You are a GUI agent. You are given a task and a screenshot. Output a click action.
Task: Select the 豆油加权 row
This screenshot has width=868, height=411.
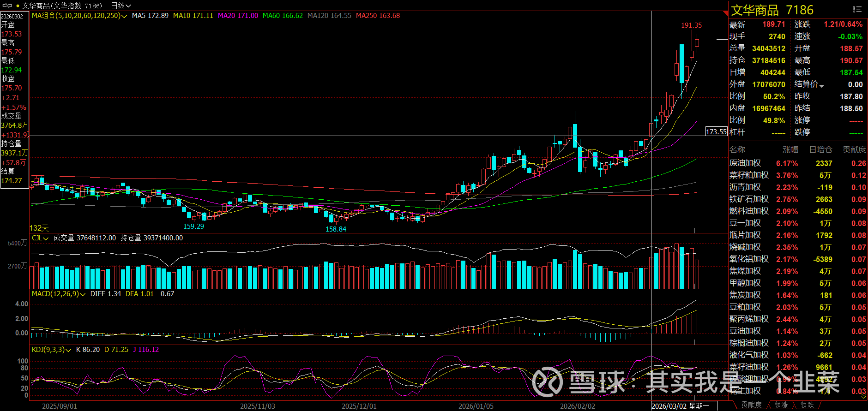[798, 331]
